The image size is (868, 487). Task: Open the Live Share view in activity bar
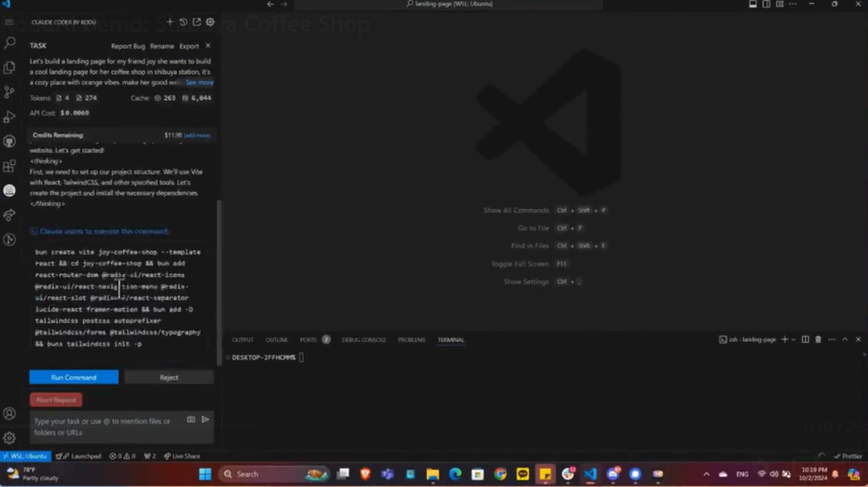point(10,215)
